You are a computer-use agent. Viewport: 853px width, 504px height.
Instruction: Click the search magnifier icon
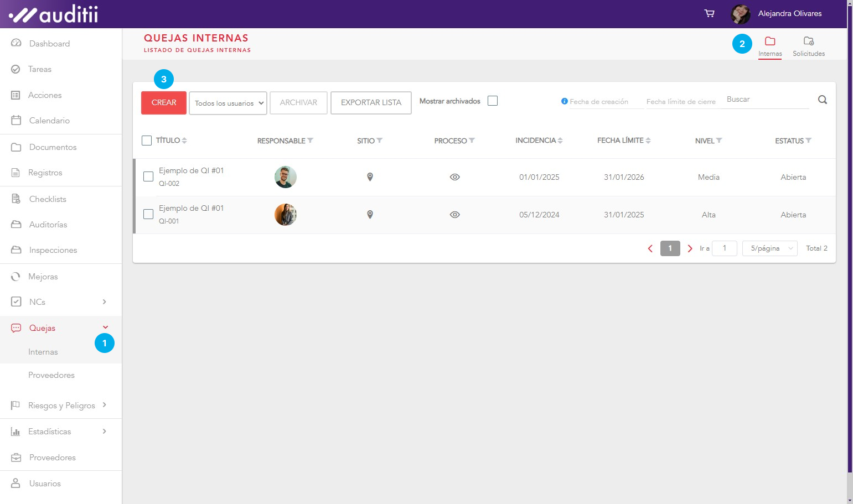point(823,100)
